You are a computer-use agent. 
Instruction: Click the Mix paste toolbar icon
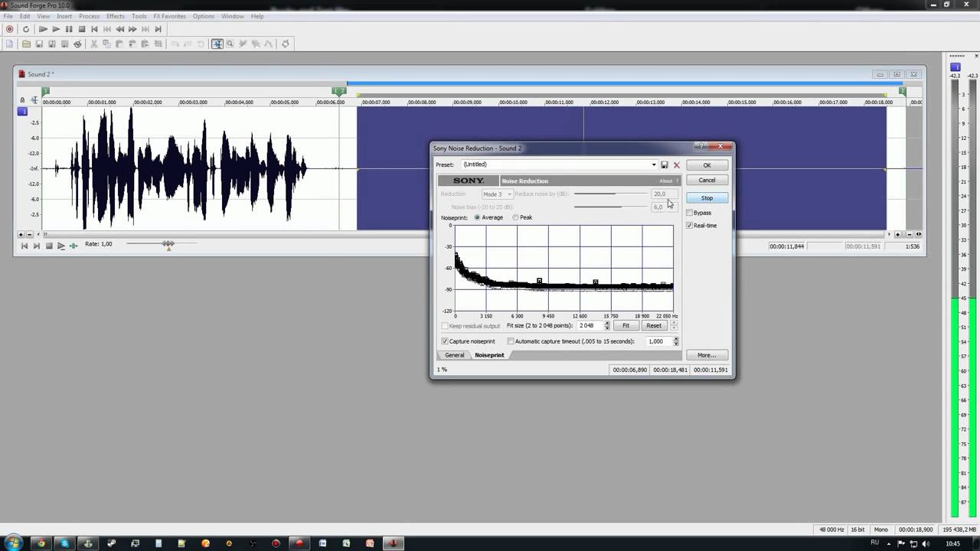coord(132,44)
